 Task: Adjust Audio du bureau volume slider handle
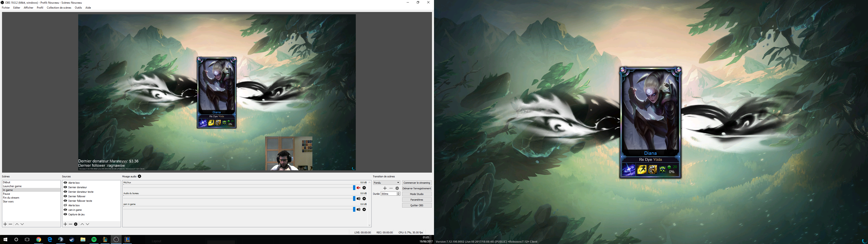354,199
